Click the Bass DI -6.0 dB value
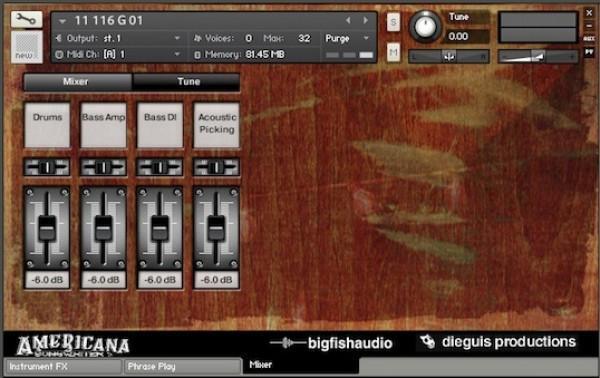Image resolution: width=600 pixels, height=378 pixels. (160, 280)
